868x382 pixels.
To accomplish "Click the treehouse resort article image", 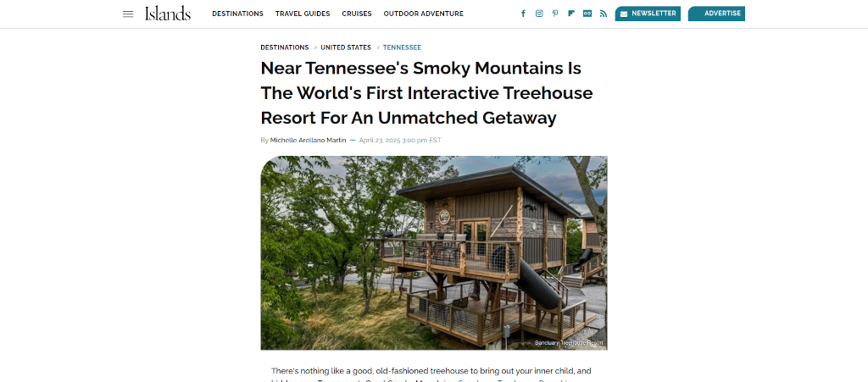I will pyautogui.click(x=434, y=252).
